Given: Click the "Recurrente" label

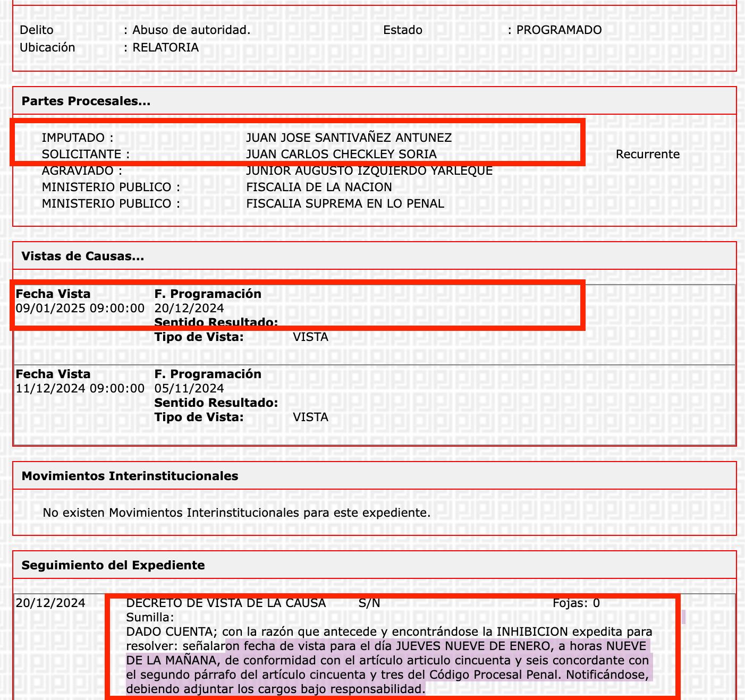Looking at the screenshot, I should tap(647, 155).
